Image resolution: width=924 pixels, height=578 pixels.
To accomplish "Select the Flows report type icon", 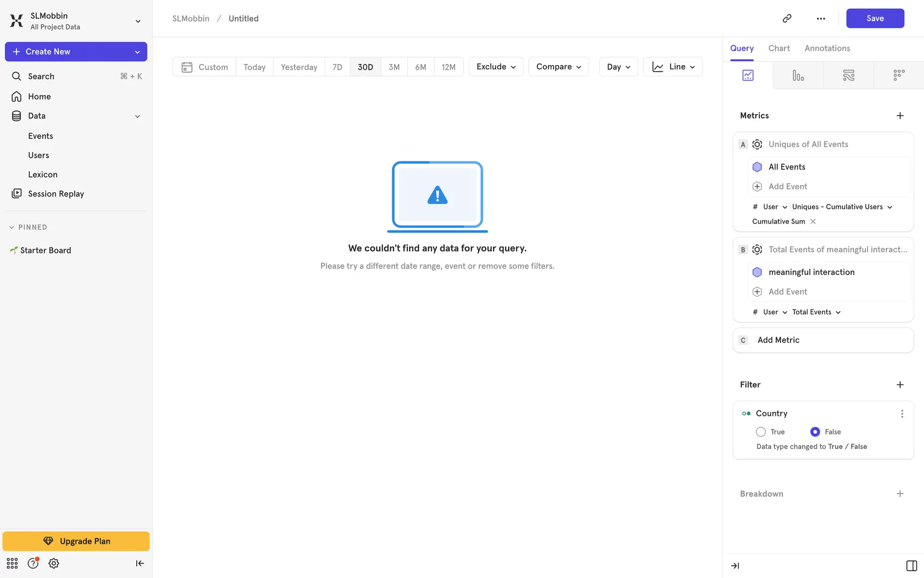I will (x=848, y=75).
